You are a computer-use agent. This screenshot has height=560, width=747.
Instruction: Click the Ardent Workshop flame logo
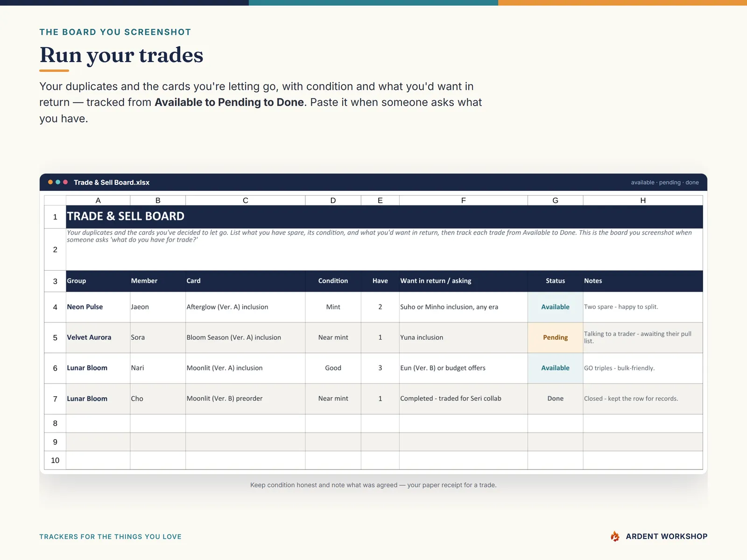click(x=615, y=536)
